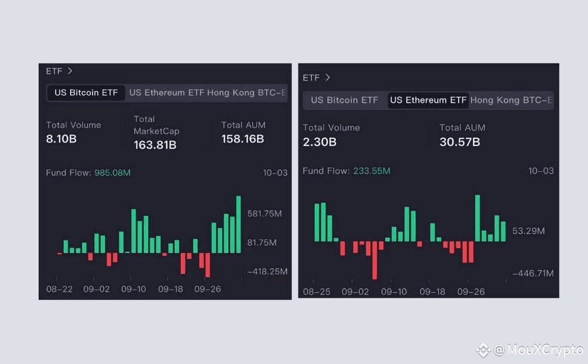
Task: Select US Bitcoin ETF tab in right panel
Action: 345,100
